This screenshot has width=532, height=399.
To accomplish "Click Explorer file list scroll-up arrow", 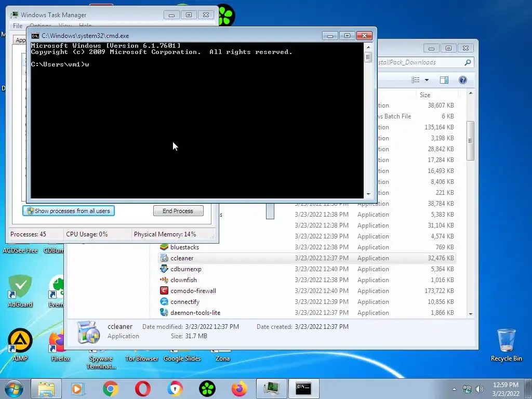I will (x=471, y=93).
